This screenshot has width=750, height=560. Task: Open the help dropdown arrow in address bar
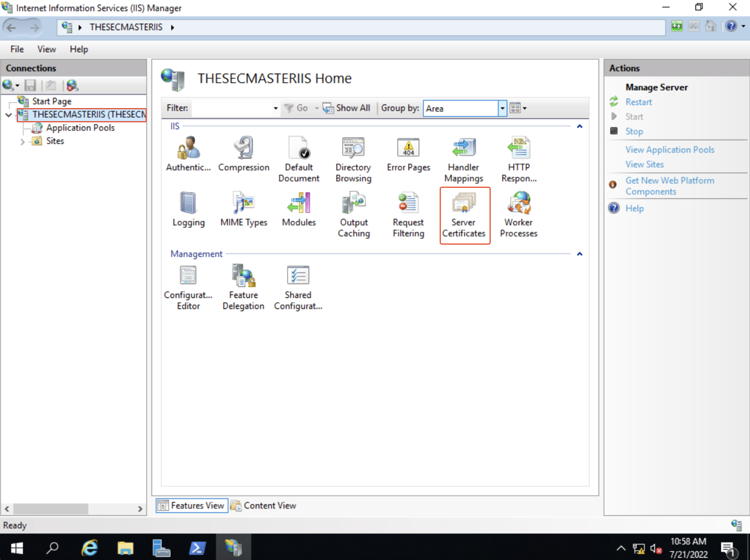coord(743,26)
